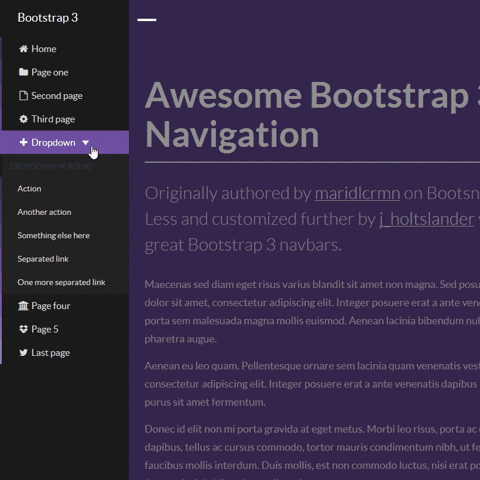The height and width of the screenshot is (480, 480).
Task: Open the Separated link entry
Action: 43,259
